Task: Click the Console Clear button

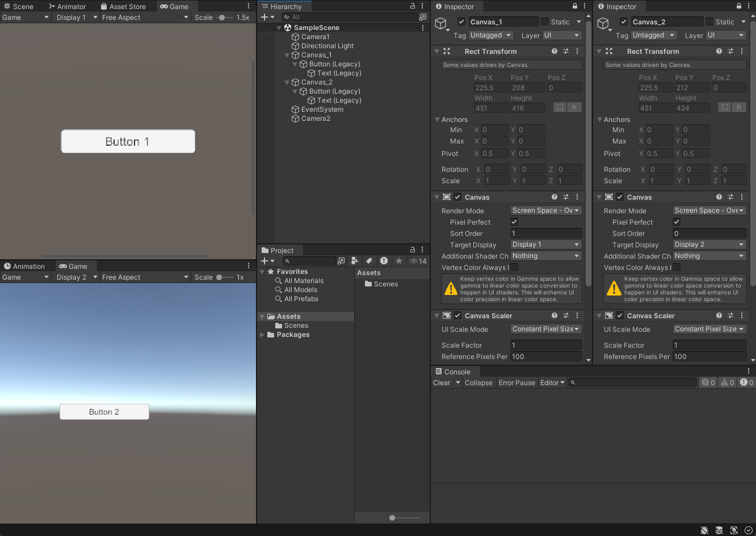Action: (442, 383)
